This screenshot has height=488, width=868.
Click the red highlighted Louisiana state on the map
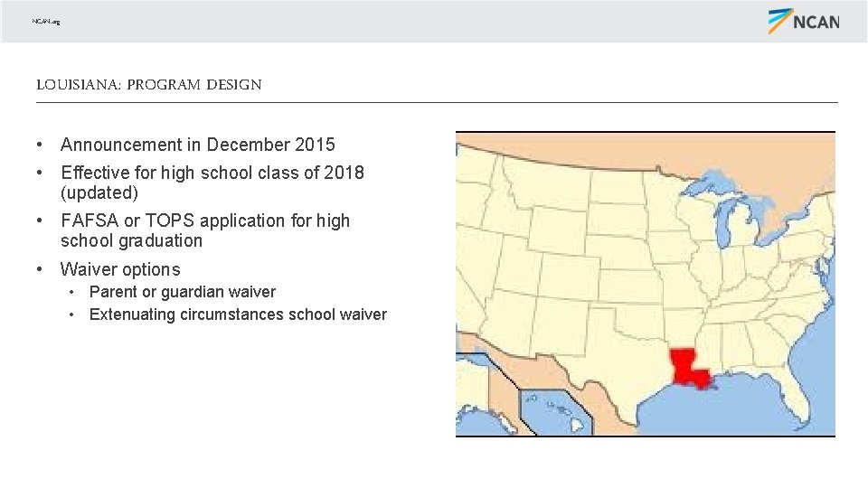point(688,365)
